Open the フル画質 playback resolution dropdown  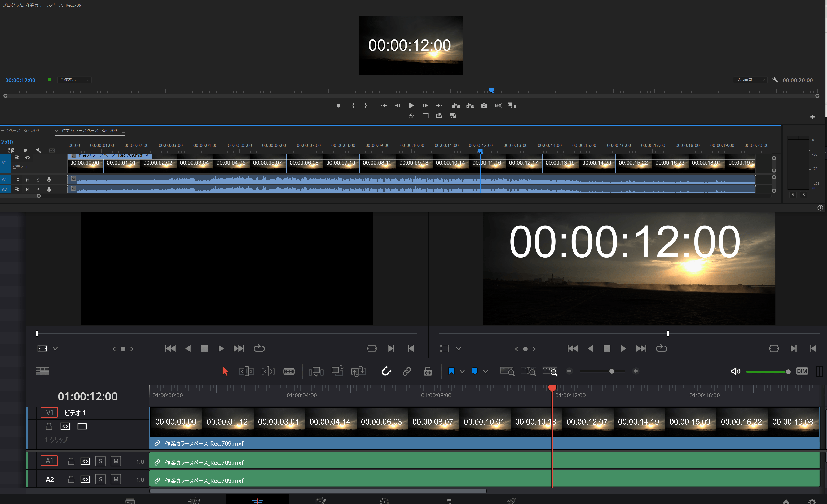[750, 79]
